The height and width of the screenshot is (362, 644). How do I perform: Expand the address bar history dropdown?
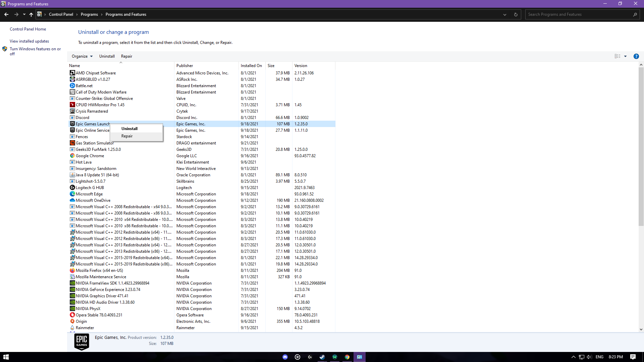[504, 14]
